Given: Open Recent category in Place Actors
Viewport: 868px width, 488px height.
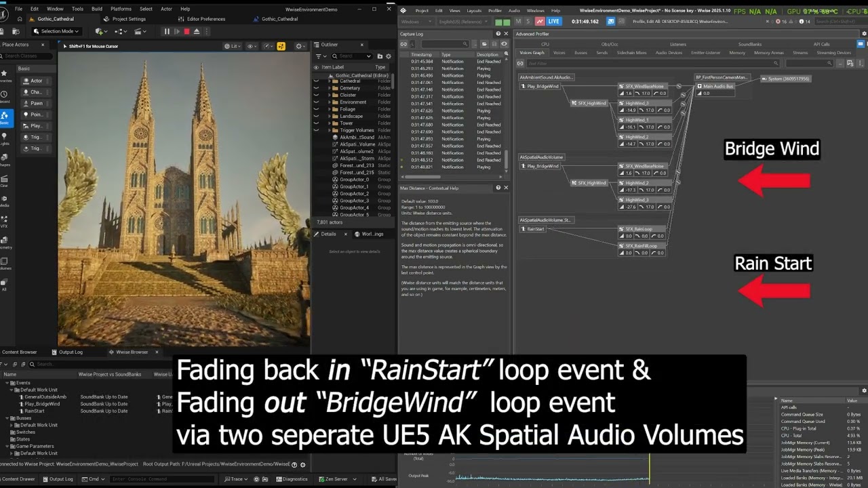Looking at the screenshot, I should click(4, 96).
